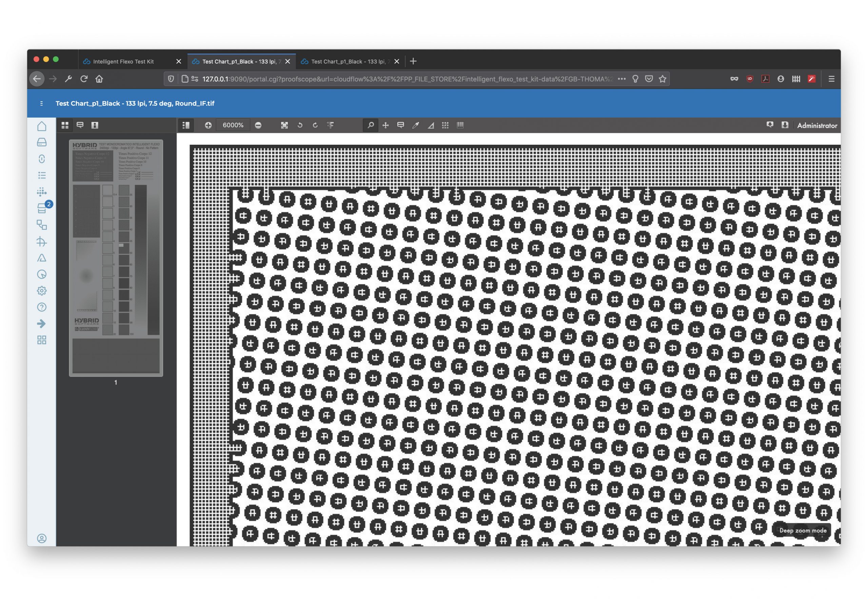Open the help question mark icon
This screenshot has height=613, width=868.
click(42, 307)
